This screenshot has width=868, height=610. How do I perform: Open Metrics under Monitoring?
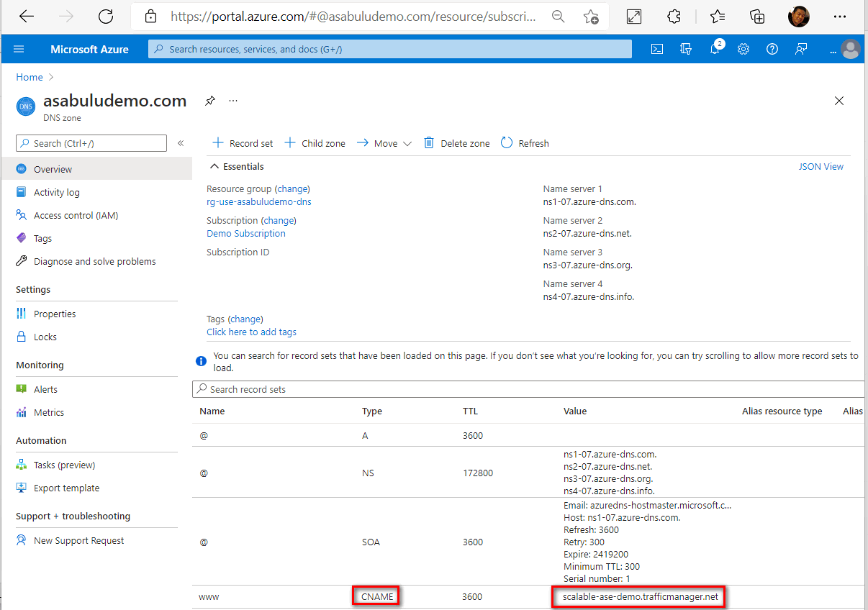tap(48, 412)
